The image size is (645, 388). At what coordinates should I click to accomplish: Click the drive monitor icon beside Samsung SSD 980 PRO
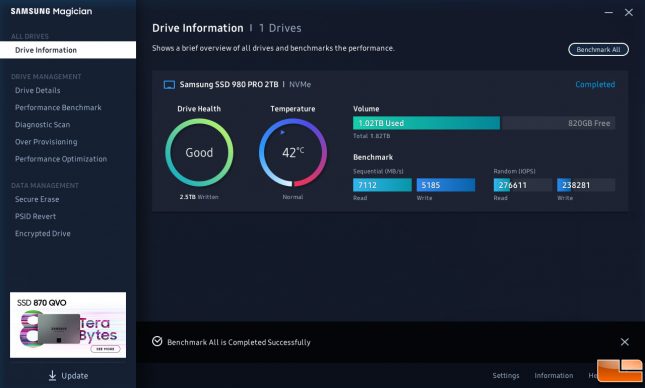coord(169,85)
